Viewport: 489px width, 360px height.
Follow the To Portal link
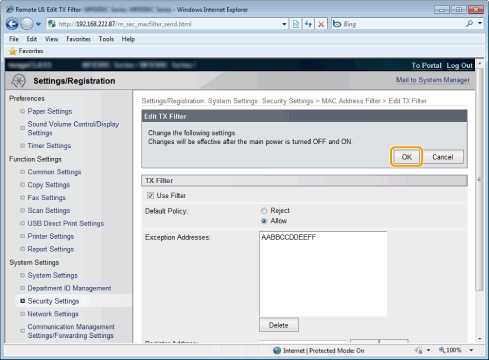426,65
